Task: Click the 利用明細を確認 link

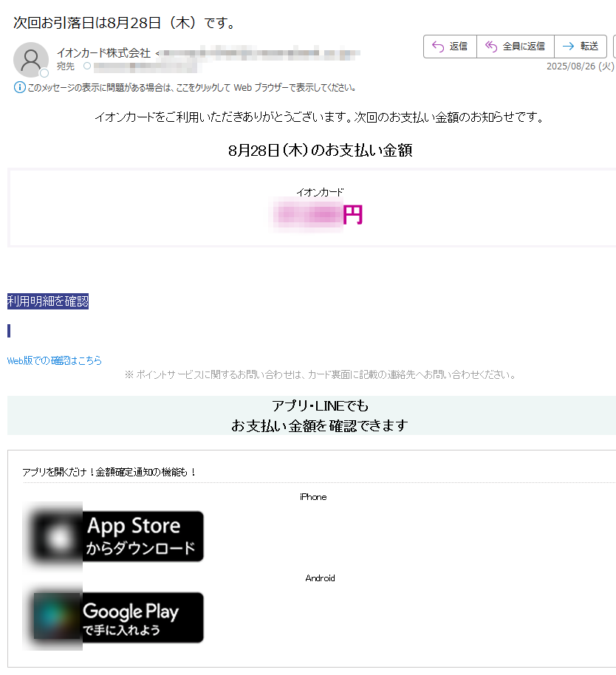Action: 48,301
